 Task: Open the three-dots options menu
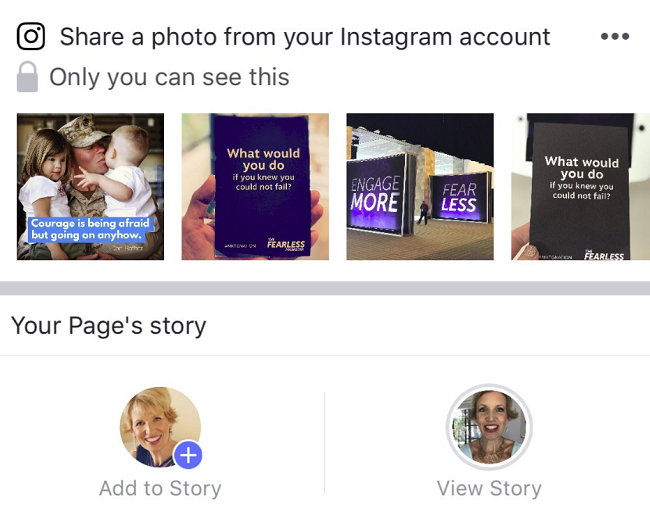coord(615,36)
